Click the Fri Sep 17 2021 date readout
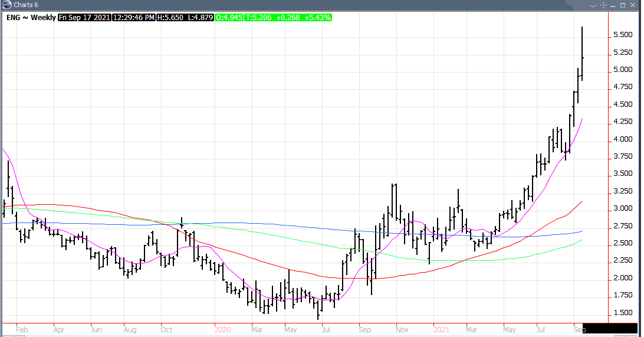This screenshot has height=337, width=644. pos(84,18)
